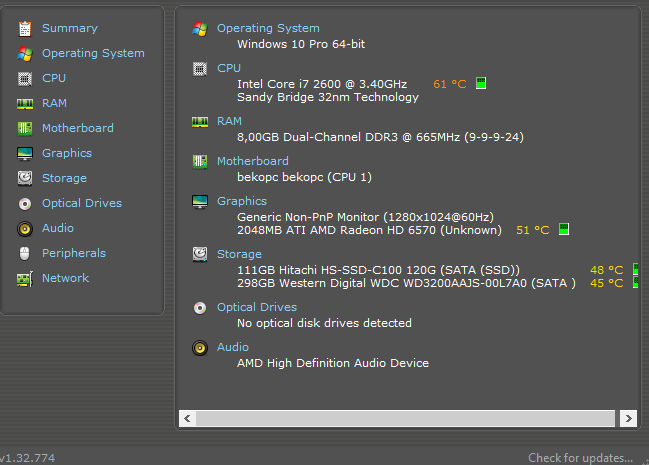Click the green temperature indicator next to 61 °C
This screenshot has height=465, width=649.
pos(481,83)
